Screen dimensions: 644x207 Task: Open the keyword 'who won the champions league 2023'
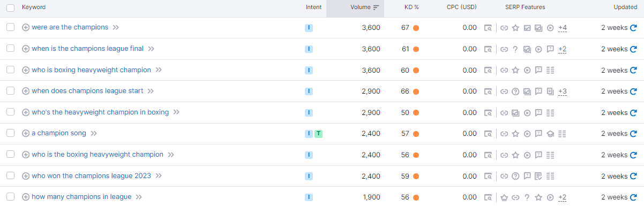[92, 176]
